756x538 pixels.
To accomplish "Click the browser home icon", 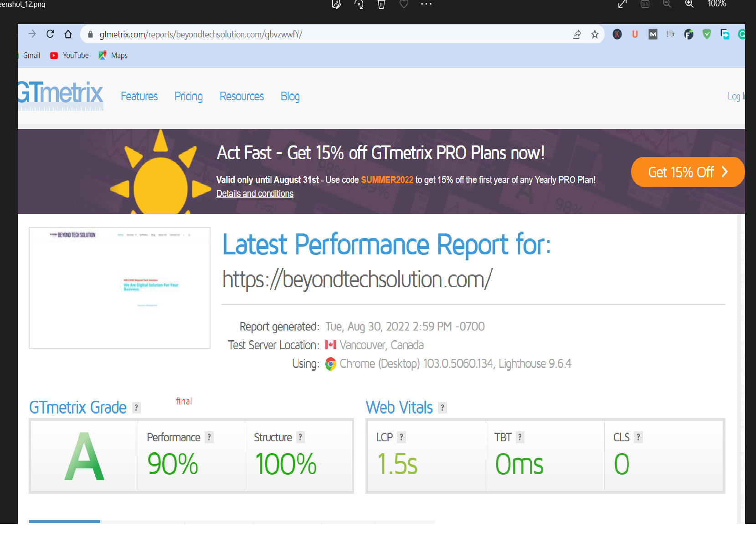I will [68, 34].
